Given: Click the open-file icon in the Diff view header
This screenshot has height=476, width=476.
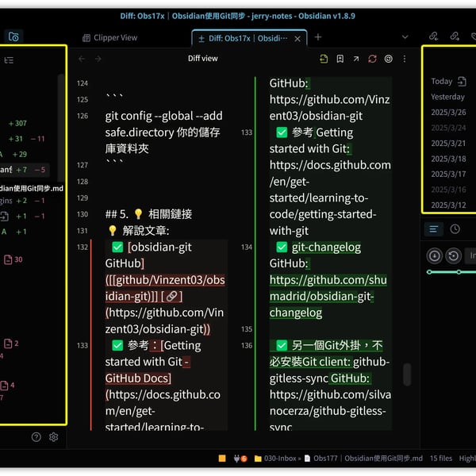Looking at the screenshot, I should [x=324, y=59].
